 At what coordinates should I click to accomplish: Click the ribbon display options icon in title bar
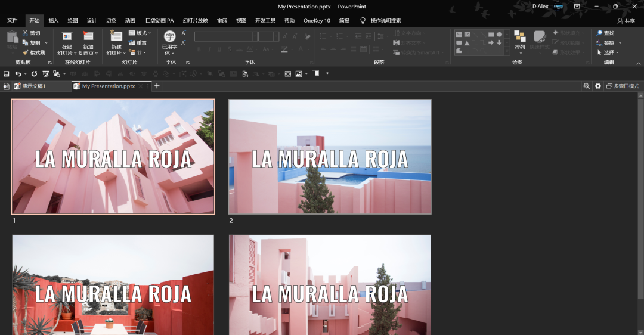577,7
